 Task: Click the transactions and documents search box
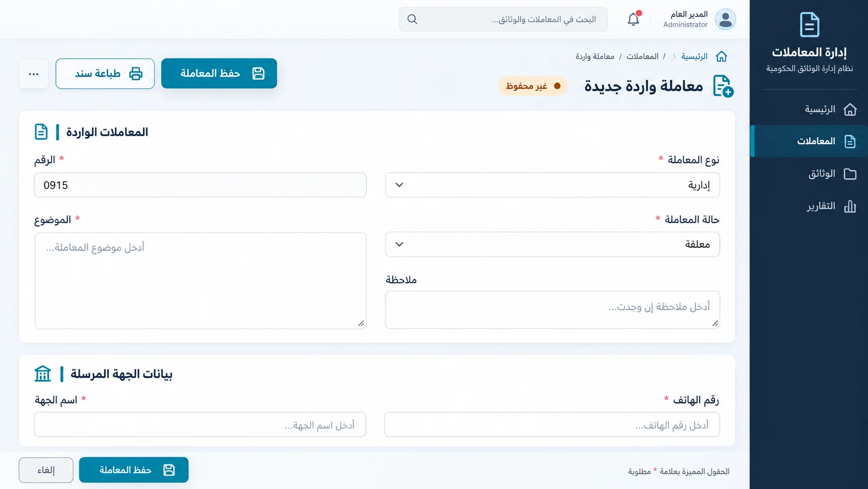[x=503, y=19]
